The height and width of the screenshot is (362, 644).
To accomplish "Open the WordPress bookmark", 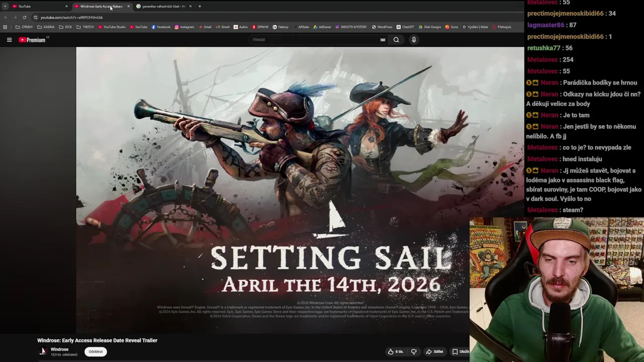I will click(x=382, y=27).
